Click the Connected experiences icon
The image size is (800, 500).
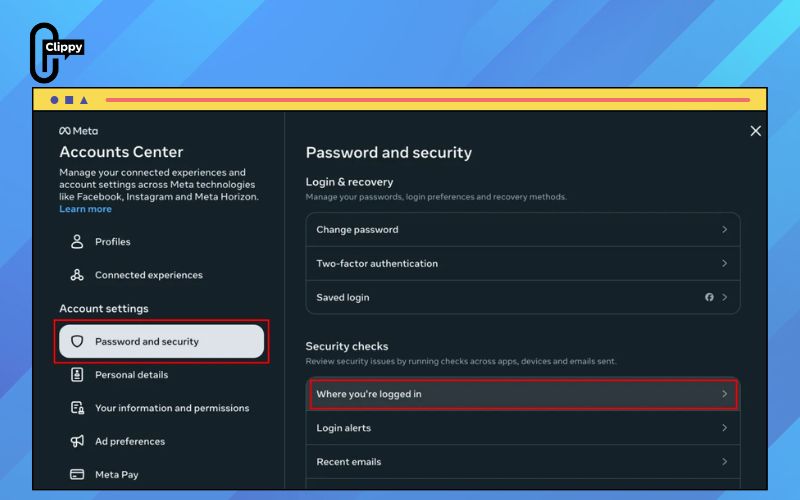pyautogui.click(x=77, y=275)
